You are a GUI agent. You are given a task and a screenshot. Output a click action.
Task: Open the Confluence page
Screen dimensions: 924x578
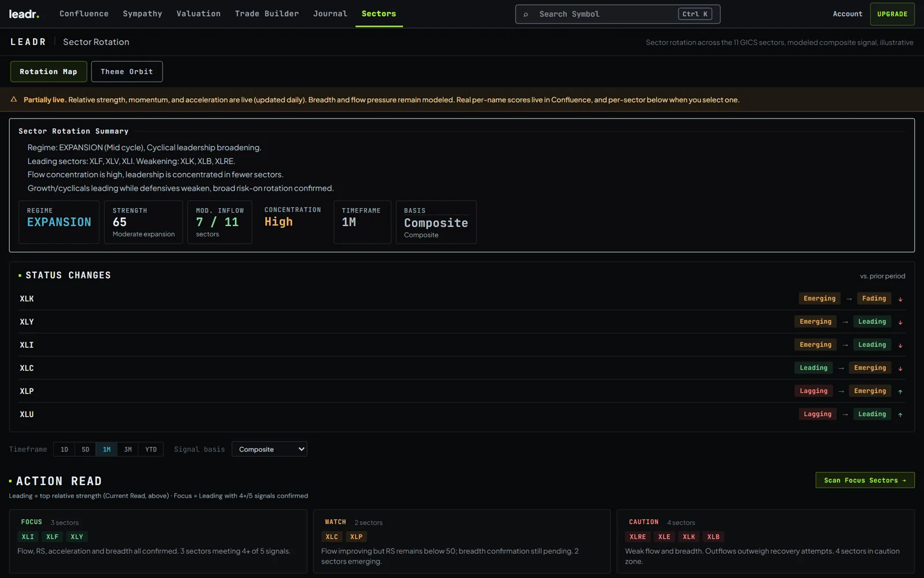(84, 14)
